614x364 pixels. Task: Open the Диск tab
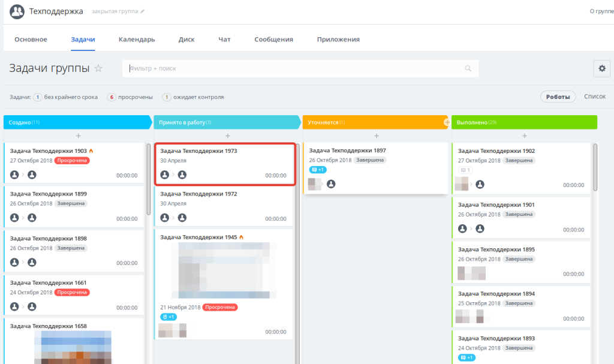(186, 39)
